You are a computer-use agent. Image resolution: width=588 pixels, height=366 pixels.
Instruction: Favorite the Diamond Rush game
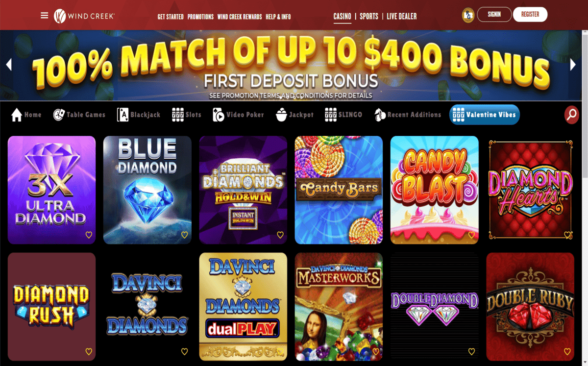pos(89,352)
